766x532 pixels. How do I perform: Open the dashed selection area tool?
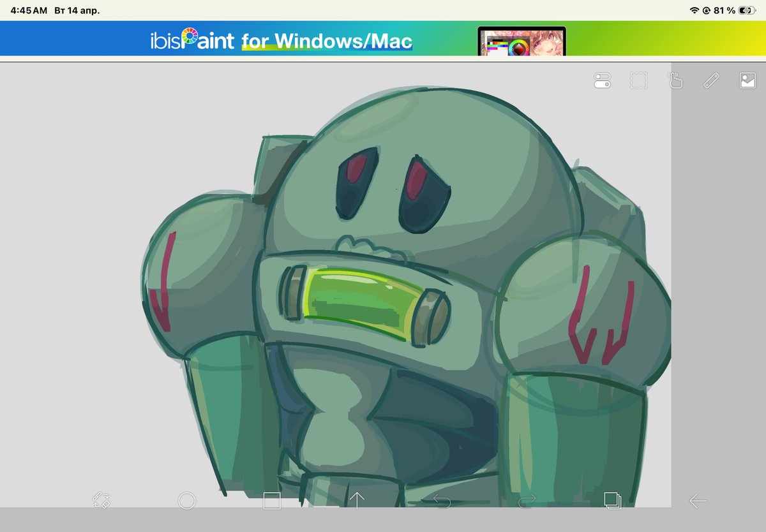638,80
